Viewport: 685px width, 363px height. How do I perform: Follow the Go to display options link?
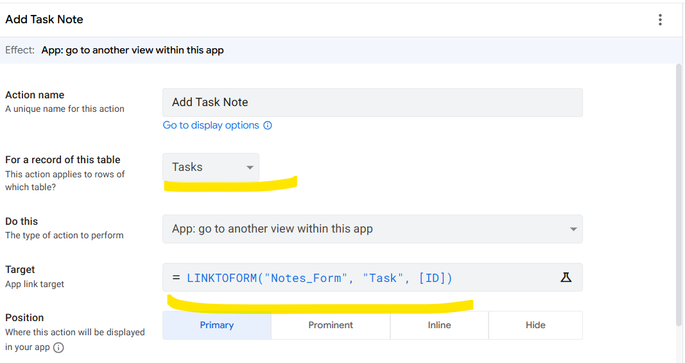[x=211, y=125]
